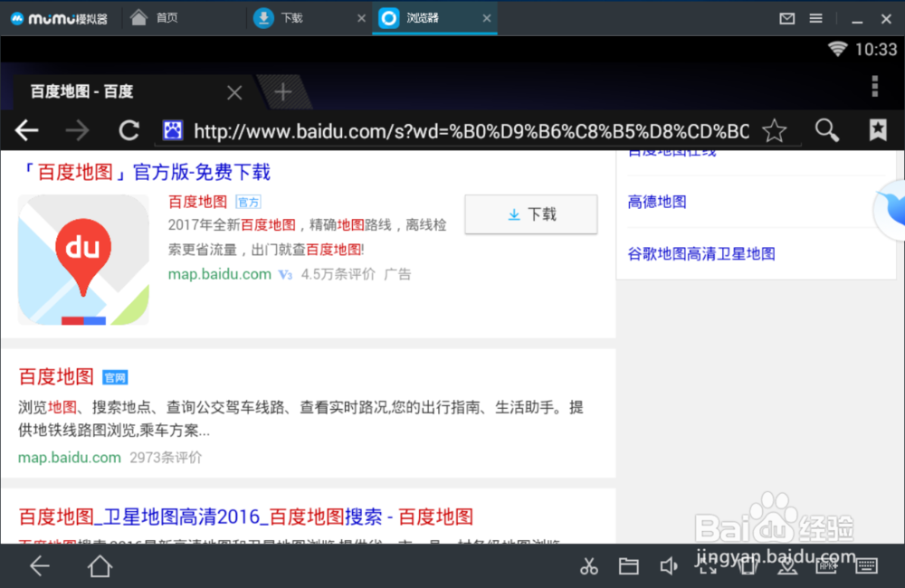Open the shared folder icon
The height and width of the screenshot is (588, 905).
(x=629, y=566)
